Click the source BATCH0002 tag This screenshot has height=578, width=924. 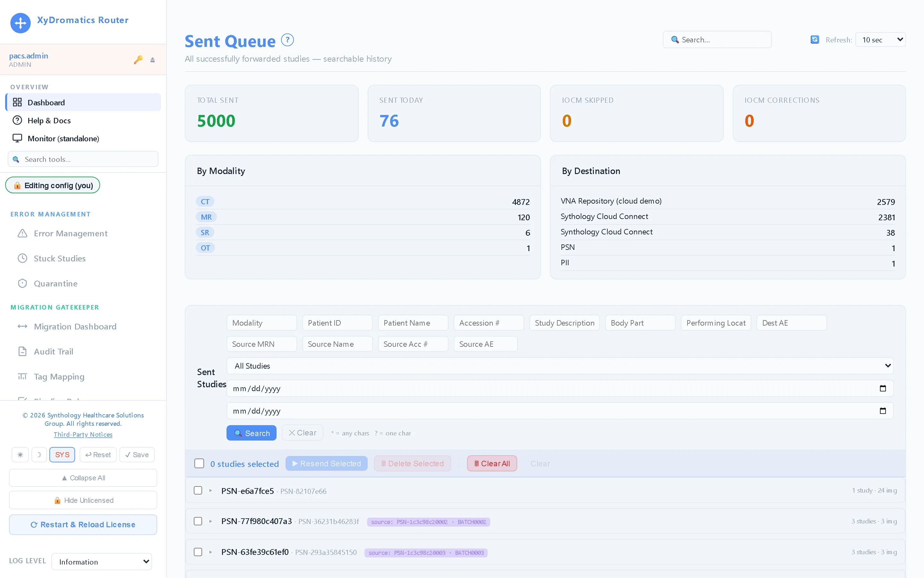[x=428, y=522]
